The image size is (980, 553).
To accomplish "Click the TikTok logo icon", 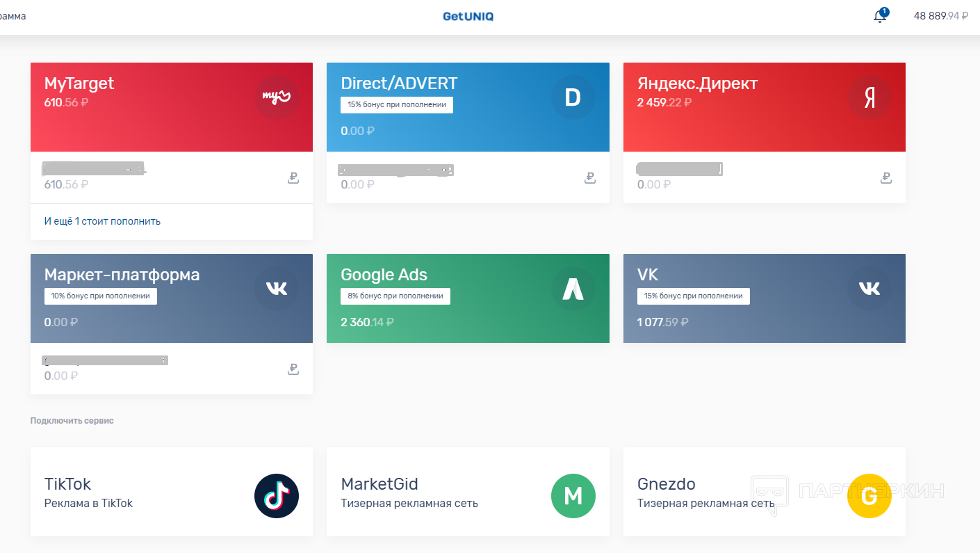I will [276, 496].
